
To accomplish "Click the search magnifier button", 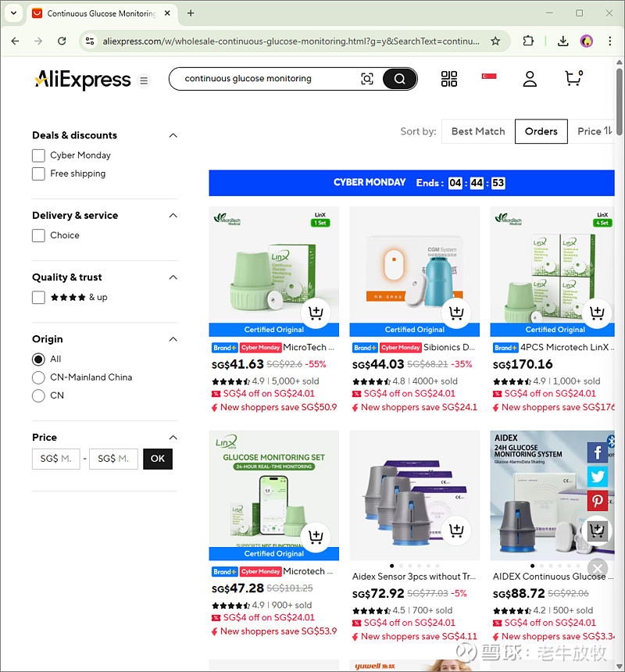I will [x=399, y=79].
